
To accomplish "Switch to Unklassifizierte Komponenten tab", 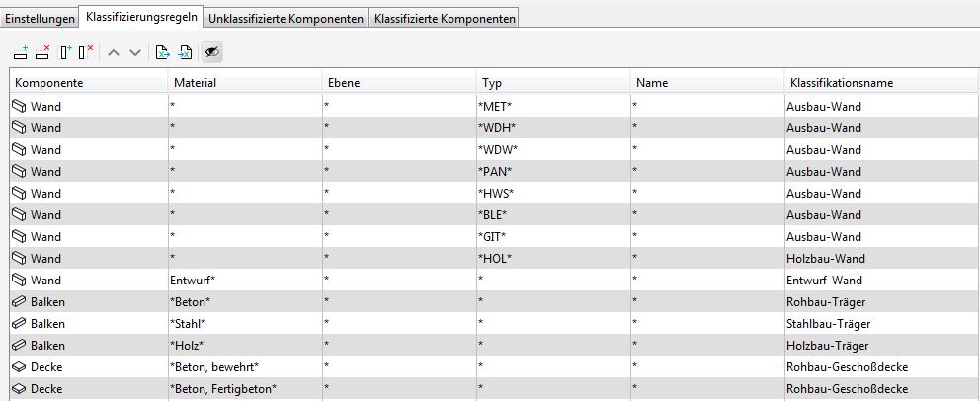I will [x=286, y=19].
